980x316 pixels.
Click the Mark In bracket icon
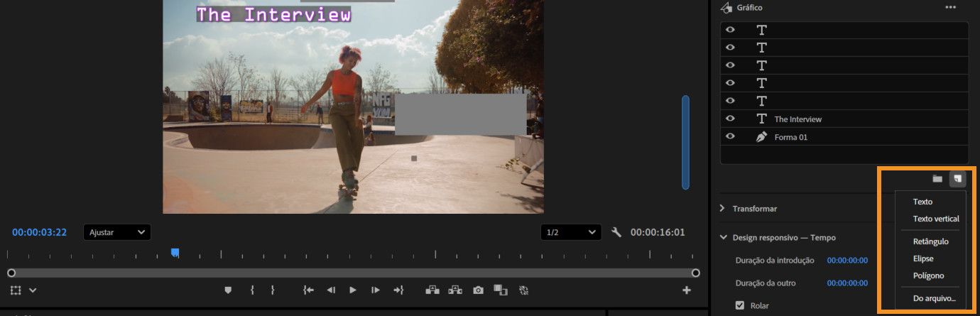[x=251, y=290]
